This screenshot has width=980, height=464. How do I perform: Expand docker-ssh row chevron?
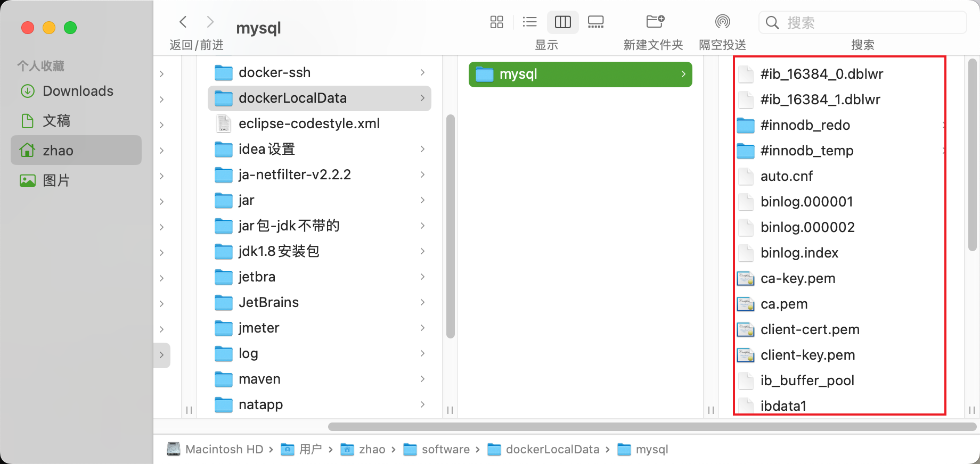[422, 72]
